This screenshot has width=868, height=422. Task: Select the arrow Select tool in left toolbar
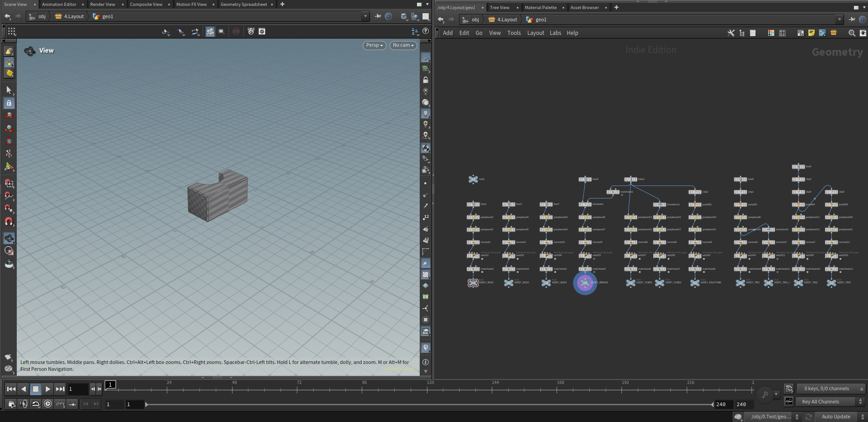pyautogui.click(x=9, y=90)
